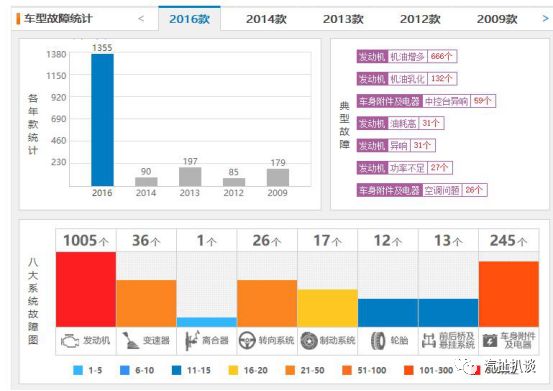The height and width of the screenshot is (391, 553).
Task: Click the 11-15 legend color swatch
Action: (x=176, y=370)
